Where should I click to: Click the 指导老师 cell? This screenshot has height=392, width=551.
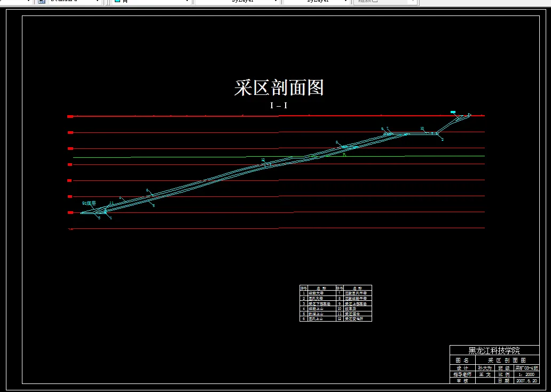click(x=462, y=374)
